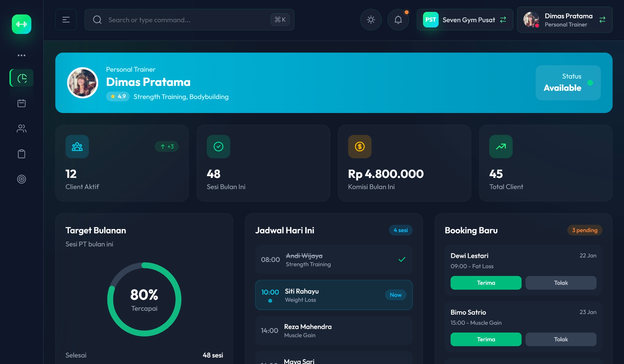Accept Dewi Lestari booking with Terima
This screenshot has height=364, width=624.
pyautogui.click(x=486, y=283)
